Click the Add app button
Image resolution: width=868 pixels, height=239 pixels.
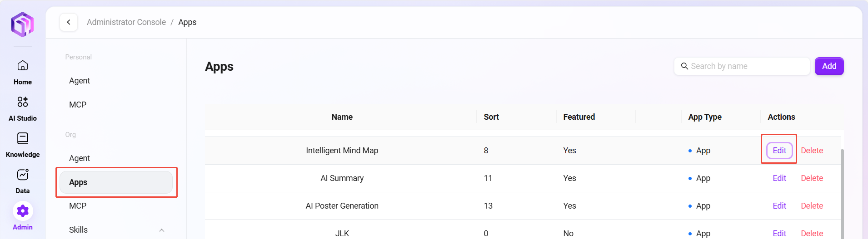(829, 66)
